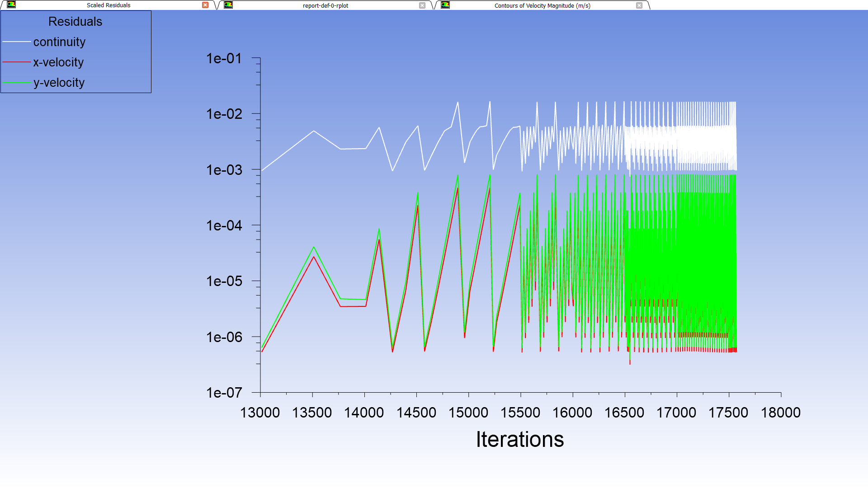Click the Iterations axis title

pos(520,439)
